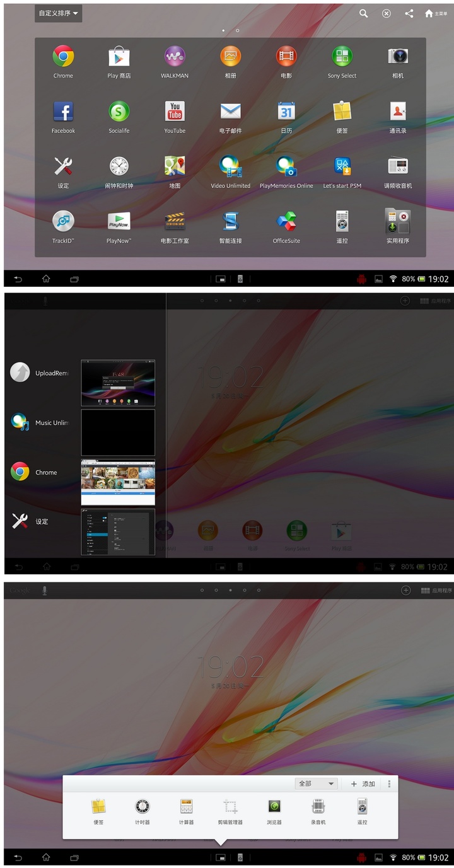Open 便签 notes in the app drawer
The width and height of the screenshot is (454, 868).
(342, 117)
